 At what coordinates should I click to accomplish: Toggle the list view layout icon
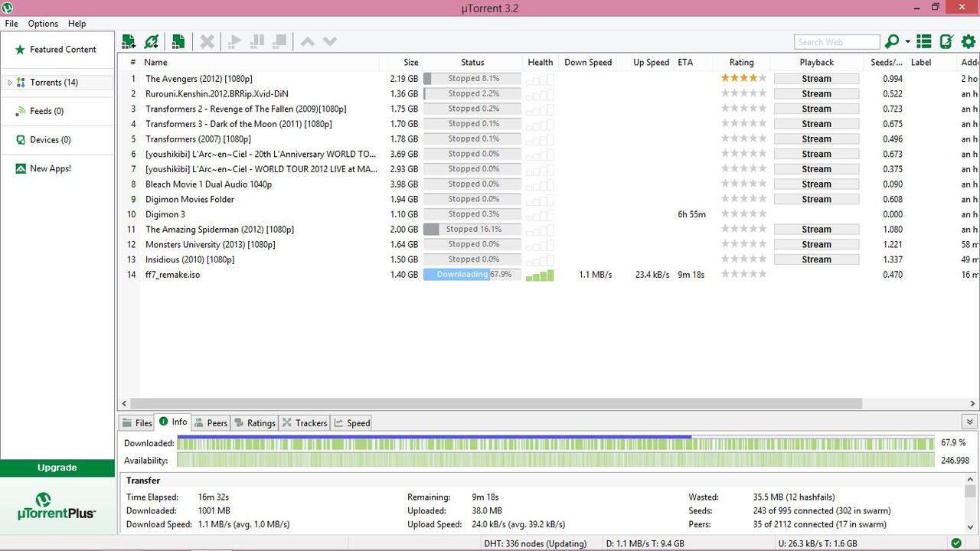click(x=924, y=41)
